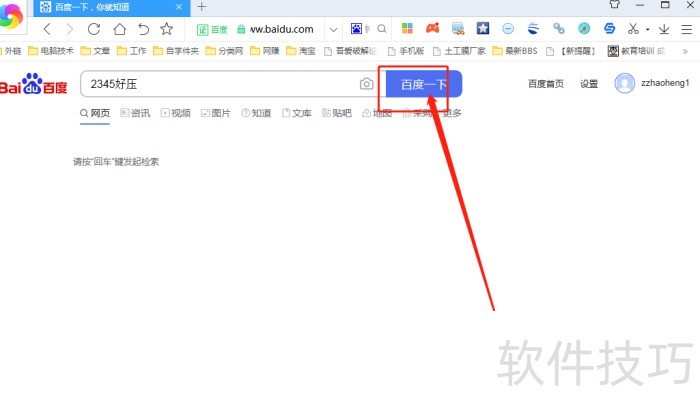
Task: Switch to the 知道 tab
Action: [x=256, y=113]
